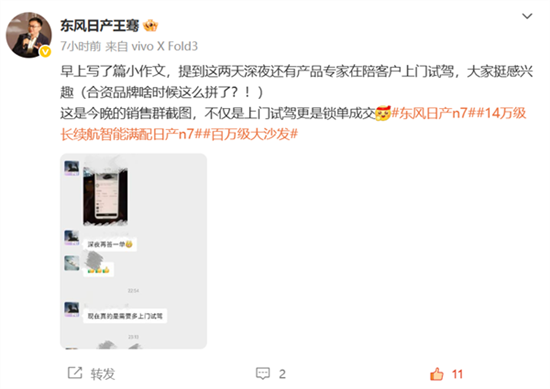
Task: Click the like count 11
Action: pyautogui.click(x=457, y=374)
